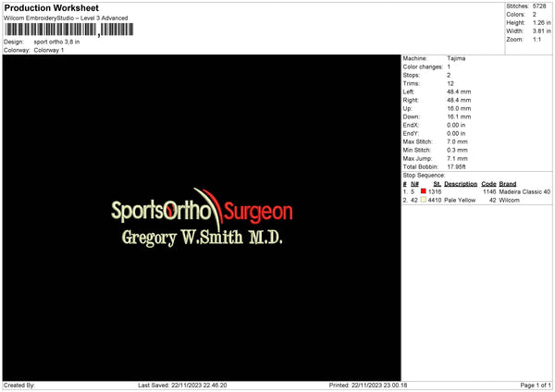
Task: Click the 'Madeira Classic 40' brand cell
Action: click(524, 191)
